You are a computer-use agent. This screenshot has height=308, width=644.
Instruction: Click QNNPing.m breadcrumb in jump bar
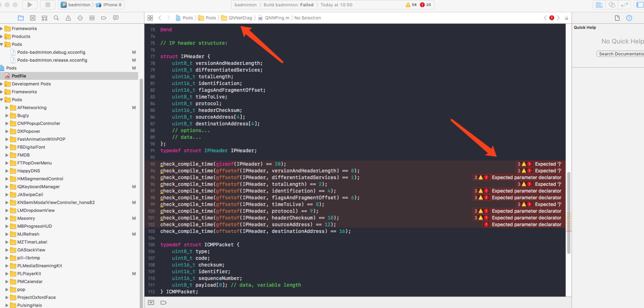tap(276, 18)
